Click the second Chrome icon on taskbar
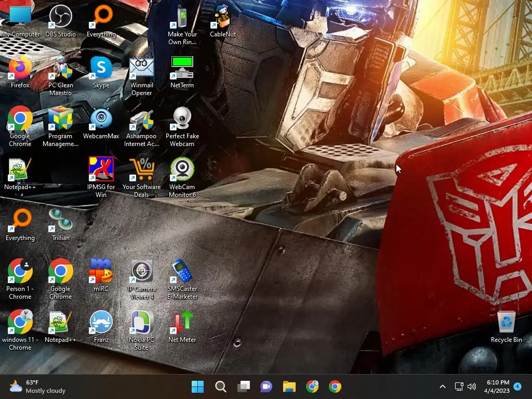The width and height of the screenshot is (532, 399). (x=335, y=387)
